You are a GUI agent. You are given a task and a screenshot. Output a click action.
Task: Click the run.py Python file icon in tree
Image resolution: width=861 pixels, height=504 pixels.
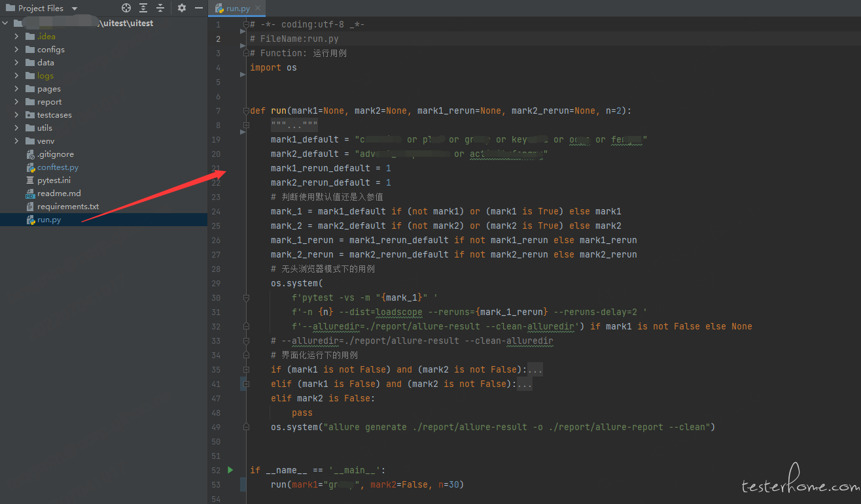[30, 220]
